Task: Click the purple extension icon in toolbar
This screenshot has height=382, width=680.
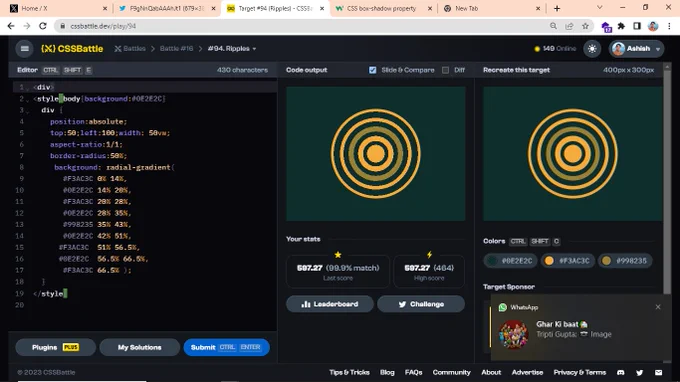Action: 606,27
